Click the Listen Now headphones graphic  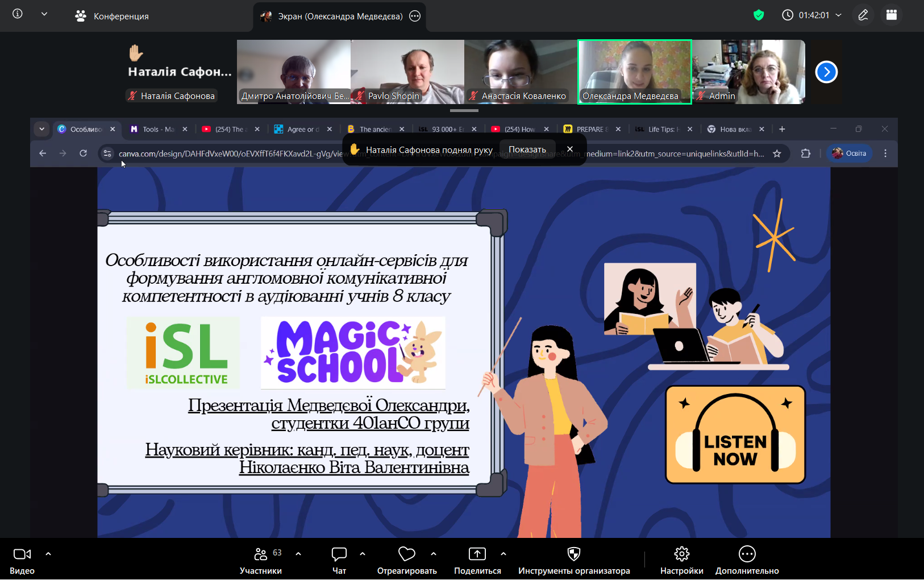(x=735, y=434)
